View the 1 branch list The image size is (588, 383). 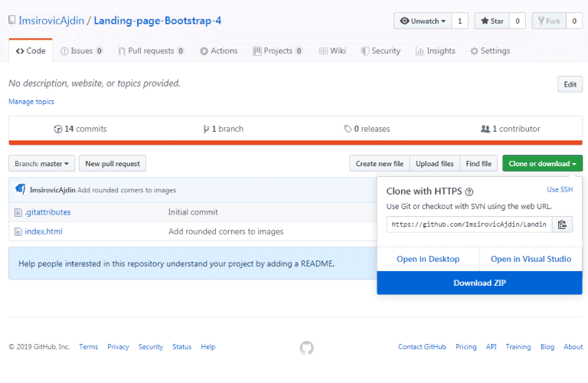tap(223, 129)
